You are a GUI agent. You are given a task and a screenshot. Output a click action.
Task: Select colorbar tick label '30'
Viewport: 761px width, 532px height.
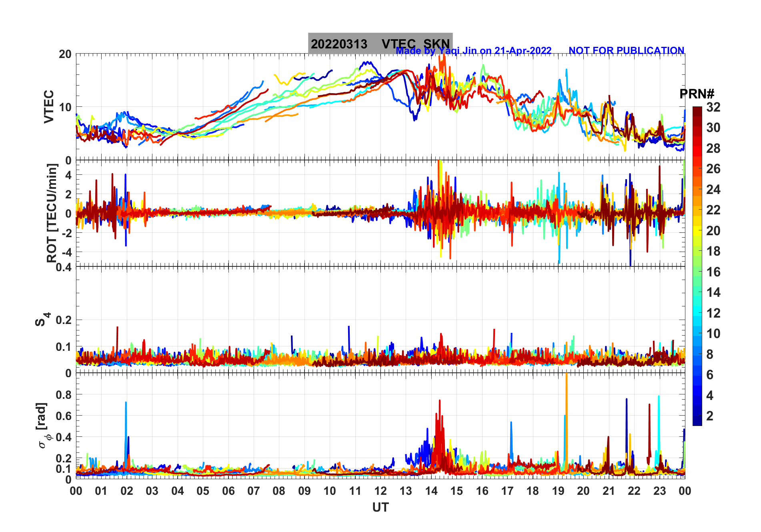pyautogui.click(x=713, y=128)
